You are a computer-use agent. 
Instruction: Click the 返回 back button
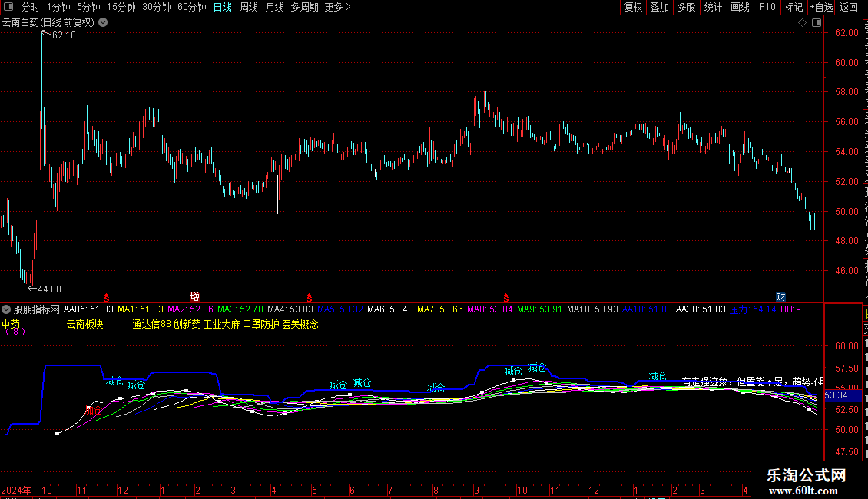click(x=849, y=7)
